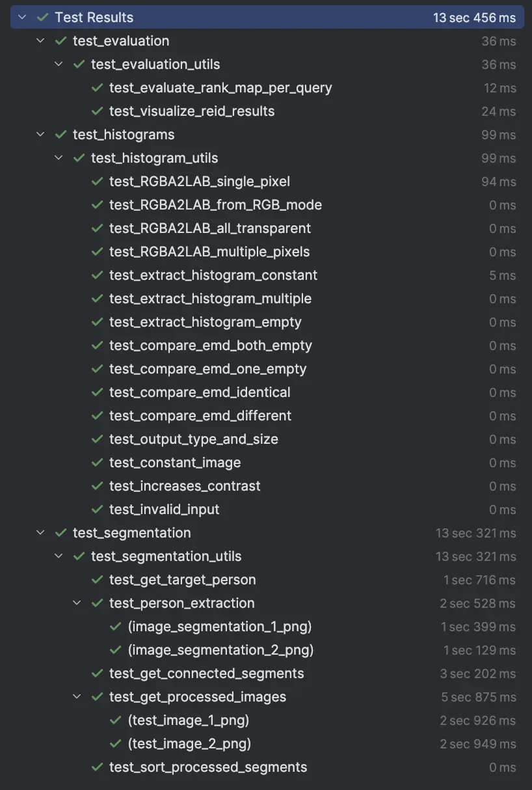Viewport: 532px width, 790px height.
Task: Collapse the test_get_processed_images chevron
Action: coord(77,697)
